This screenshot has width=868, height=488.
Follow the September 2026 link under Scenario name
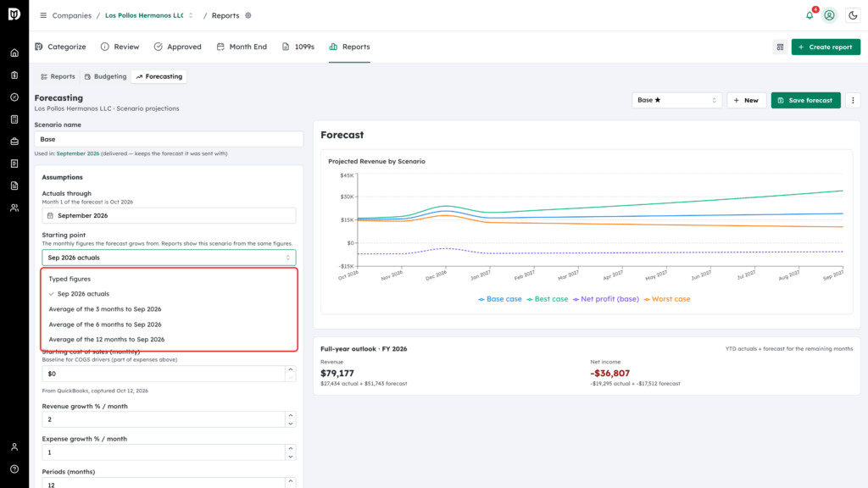click(78, 154)
